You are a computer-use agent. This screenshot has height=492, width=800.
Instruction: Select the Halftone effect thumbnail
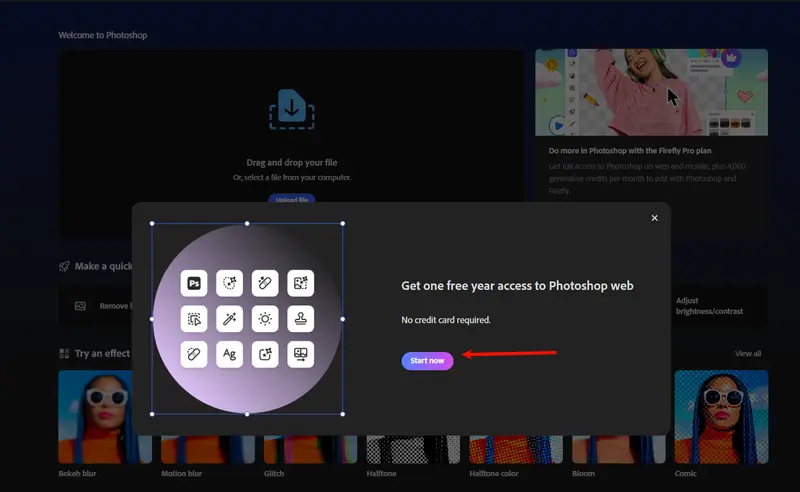[x=413, y=449]
